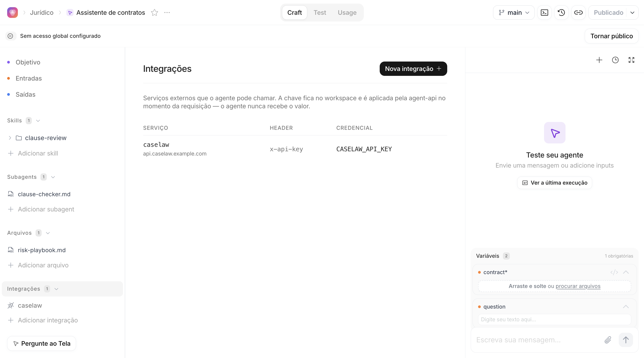This screenshot has height=358, width=644.
Task: Go to Saídas section
Action: click(x=25, y=95)
